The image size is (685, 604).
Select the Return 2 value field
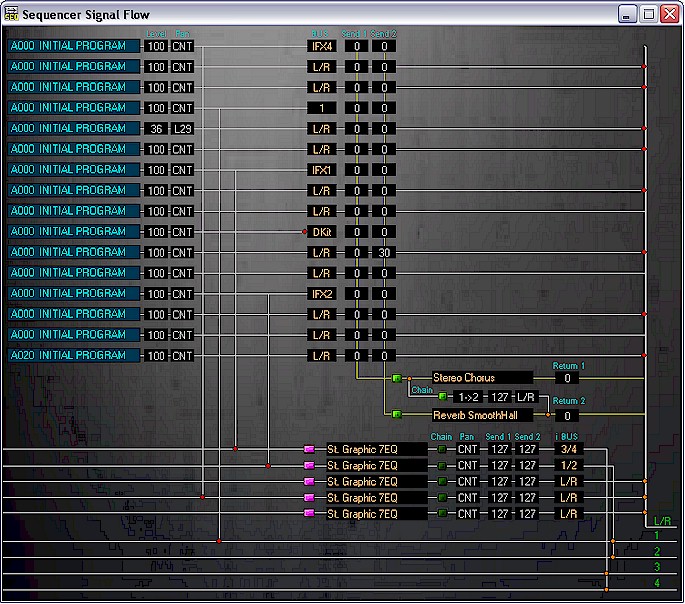pyautogui.click(x=567, y=416)
